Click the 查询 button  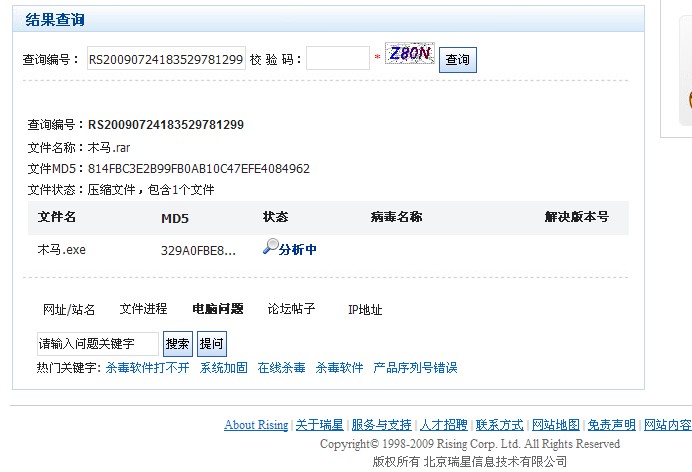point(458,60)
